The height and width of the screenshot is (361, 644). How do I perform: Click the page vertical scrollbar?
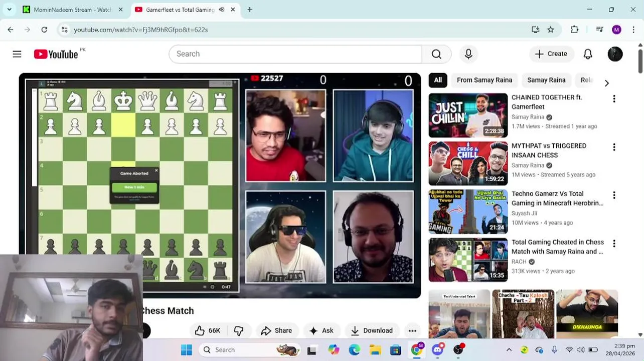click(640, 61)
